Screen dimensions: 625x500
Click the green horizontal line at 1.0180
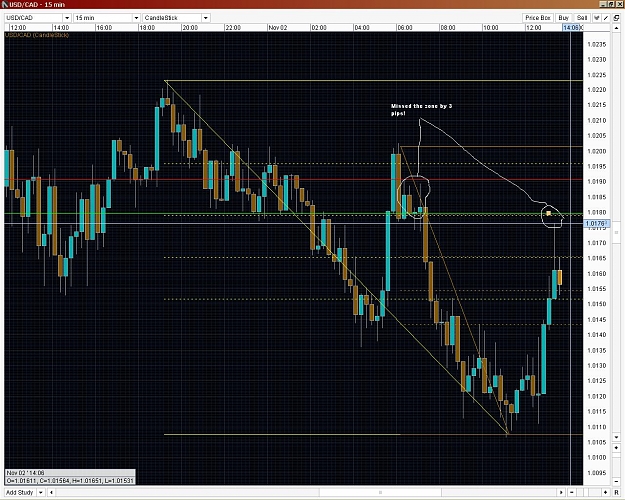(x=293, y=213)
